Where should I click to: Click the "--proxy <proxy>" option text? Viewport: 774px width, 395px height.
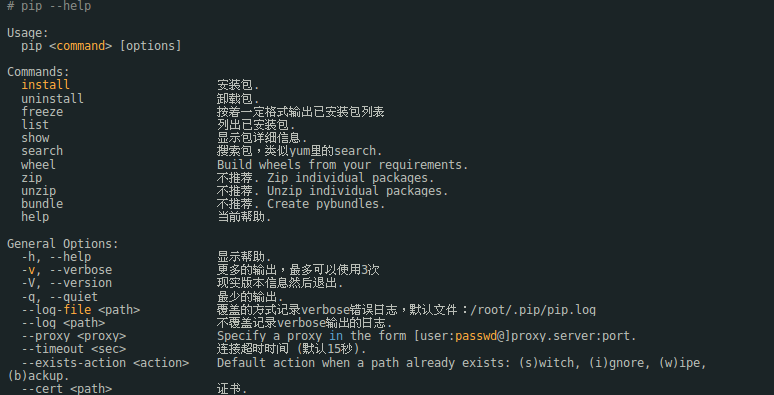[74, 336]
